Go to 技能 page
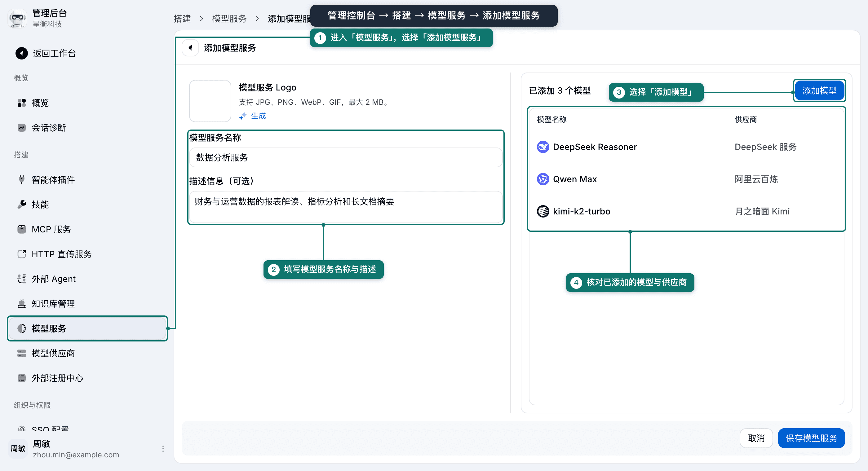Screen dimensions: 868x471 87,205
